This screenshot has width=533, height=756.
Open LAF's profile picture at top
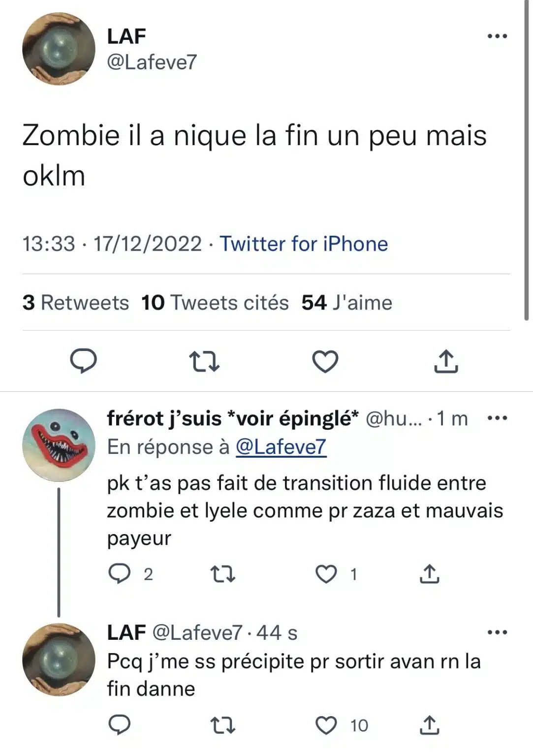59,49
